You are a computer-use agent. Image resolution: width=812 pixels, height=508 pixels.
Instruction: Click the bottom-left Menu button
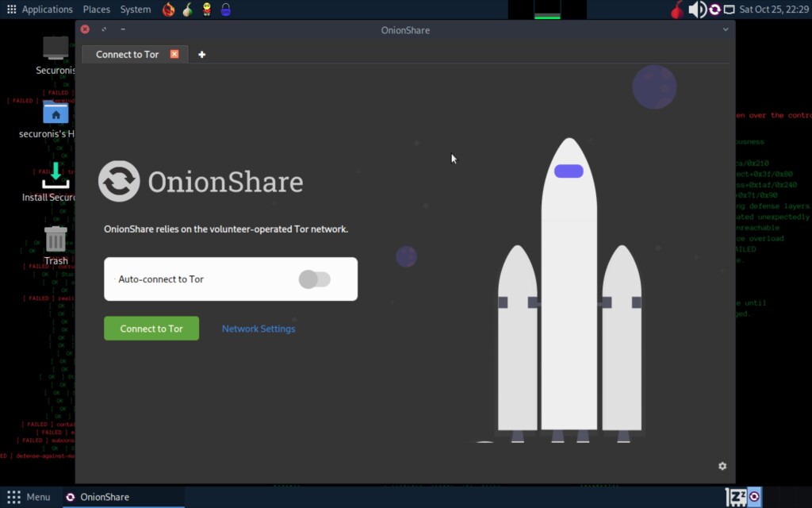coord(29,498)
